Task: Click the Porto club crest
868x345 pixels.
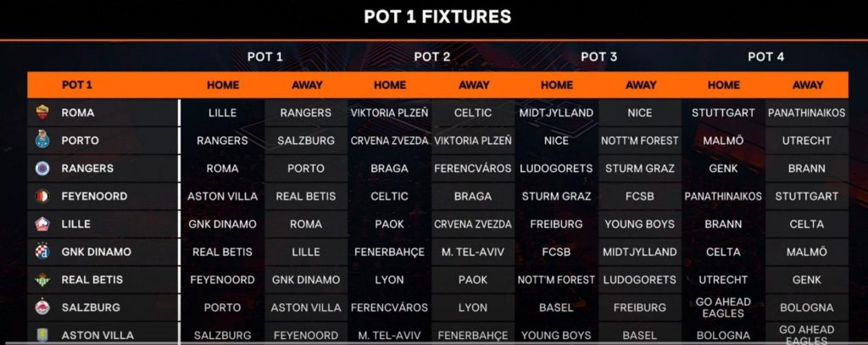Action: pos(43,141)
